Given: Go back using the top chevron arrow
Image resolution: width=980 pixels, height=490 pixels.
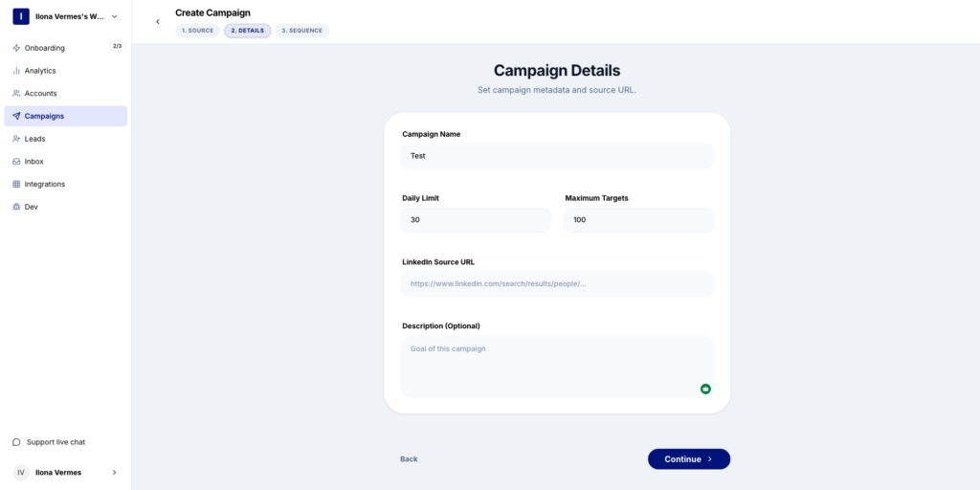Looking at the screenshot, I should coord(158,22).
